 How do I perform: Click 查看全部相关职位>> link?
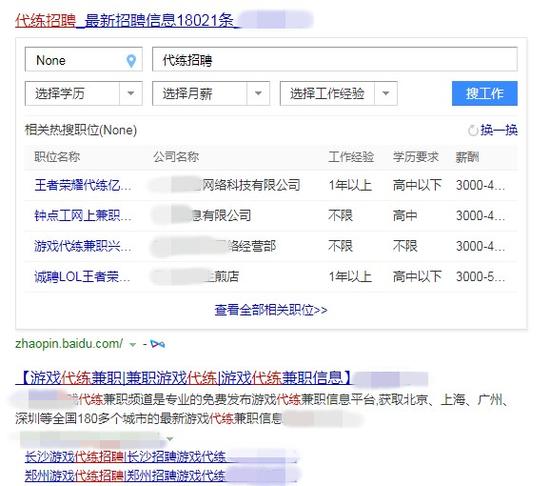(x=271, y=310)
